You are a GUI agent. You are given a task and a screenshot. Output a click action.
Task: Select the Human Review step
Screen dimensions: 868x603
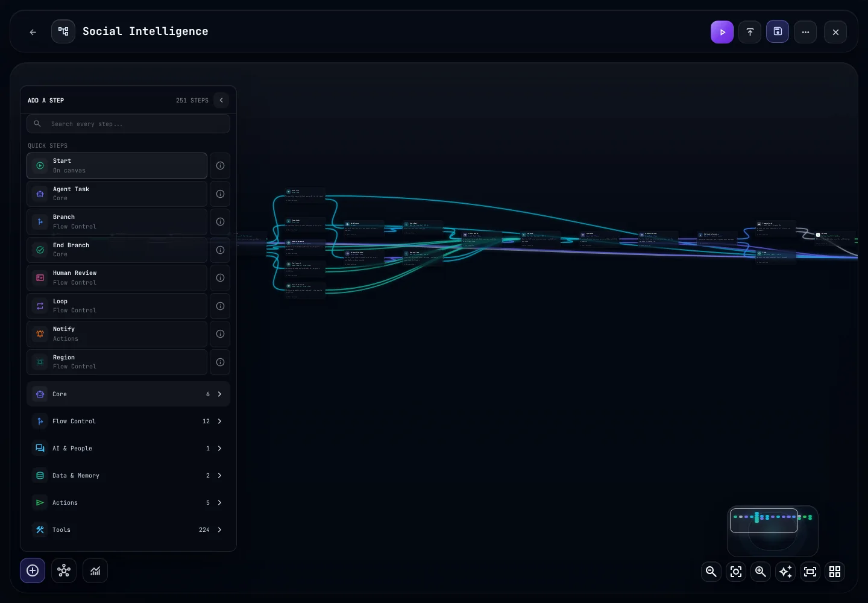click(117, 277)
